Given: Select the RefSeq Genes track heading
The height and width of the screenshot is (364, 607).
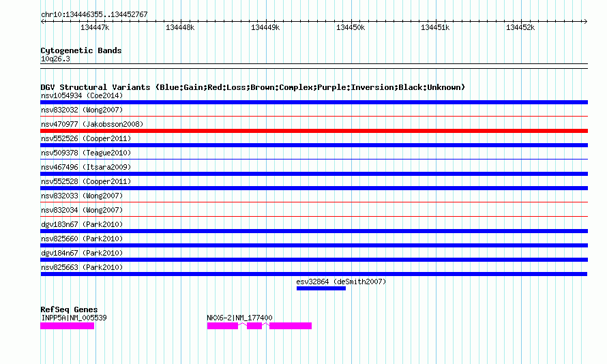Looking at the screenshot, I should [x=69, y=309].
